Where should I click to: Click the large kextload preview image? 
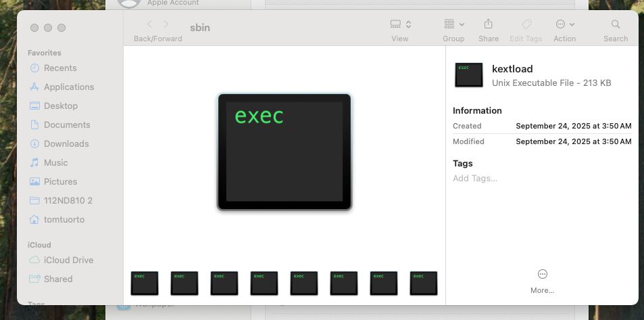284,152
